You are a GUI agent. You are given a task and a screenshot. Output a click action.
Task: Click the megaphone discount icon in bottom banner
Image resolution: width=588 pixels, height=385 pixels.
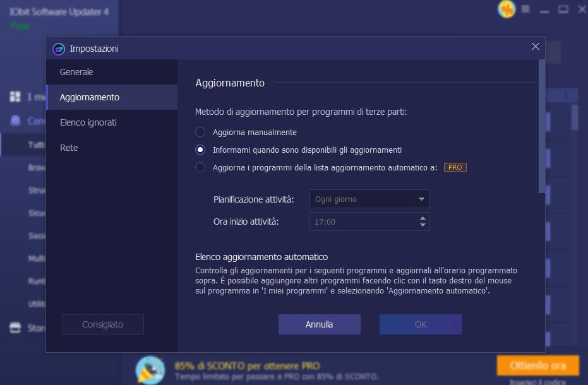click(150, 369)
